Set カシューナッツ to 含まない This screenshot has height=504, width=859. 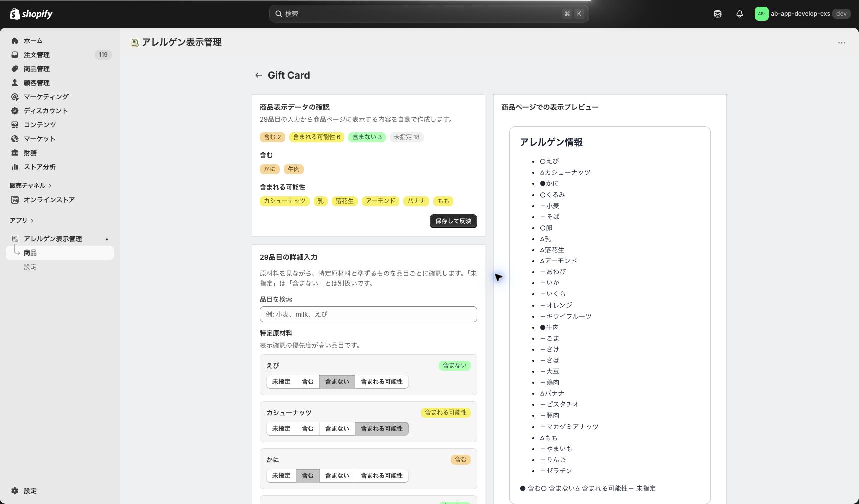coord(337,429)
